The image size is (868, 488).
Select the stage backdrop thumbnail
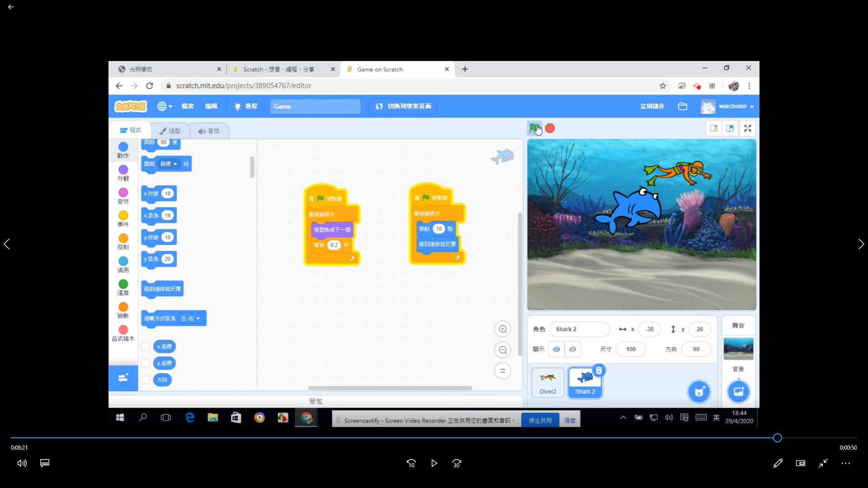[738, 348]
